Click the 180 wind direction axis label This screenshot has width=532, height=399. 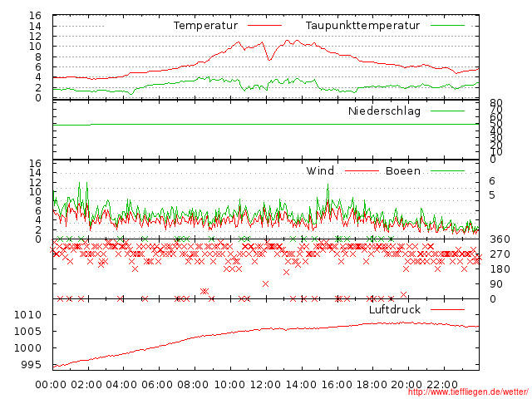click(x=500, y=269)
